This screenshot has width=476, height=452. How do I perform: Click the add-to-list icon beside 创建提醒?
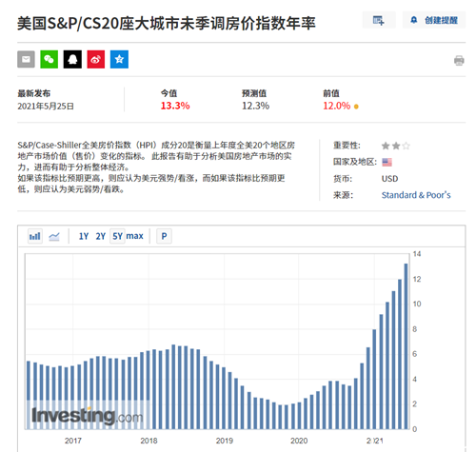click(x=379, y=20)
